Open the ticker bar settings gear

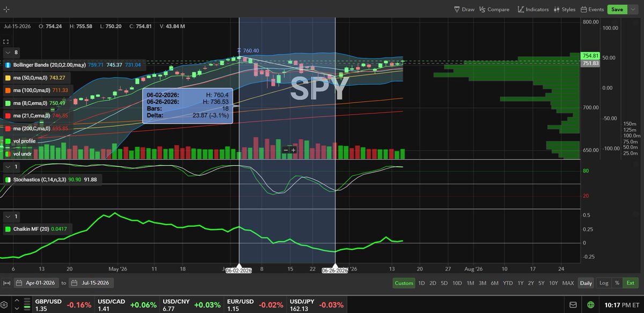(4, 304)
